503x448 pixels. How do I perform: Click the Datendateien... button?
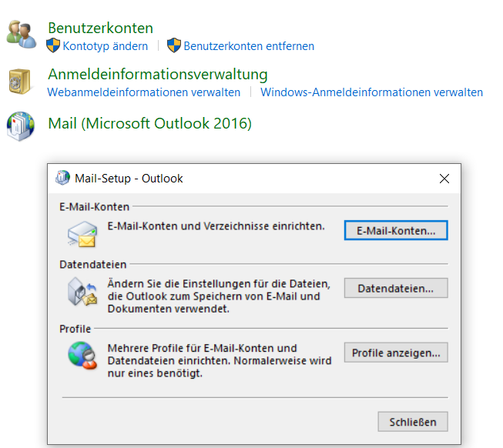(396, 288)
